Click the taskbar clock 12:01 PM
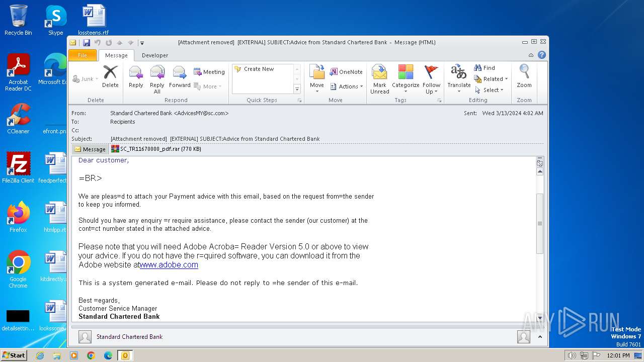The image size is (644, 362). (x=618, y=355)
